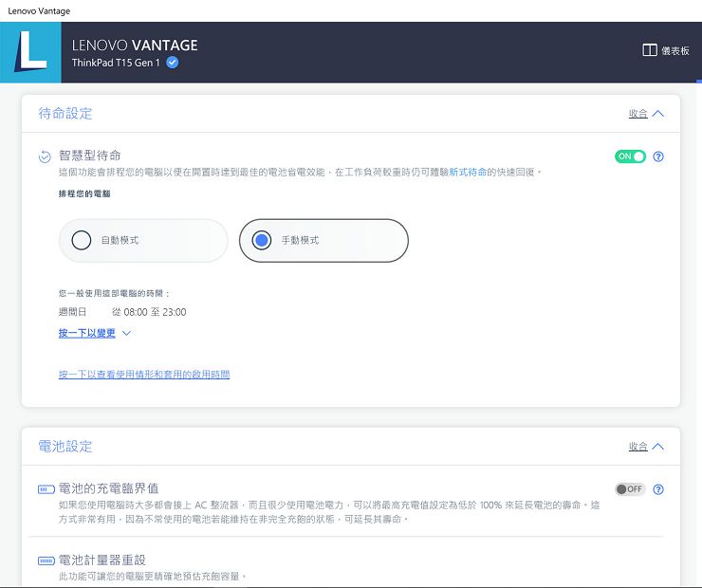
Task: Click the 週間日 label
Action: [72, 312]
